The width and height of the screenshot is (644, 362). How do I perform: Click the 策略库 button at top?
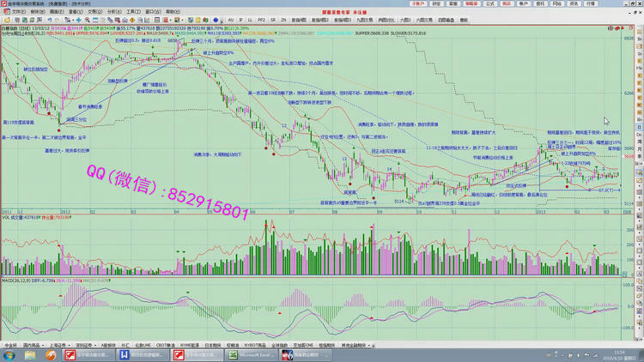(x=471, y=3)
